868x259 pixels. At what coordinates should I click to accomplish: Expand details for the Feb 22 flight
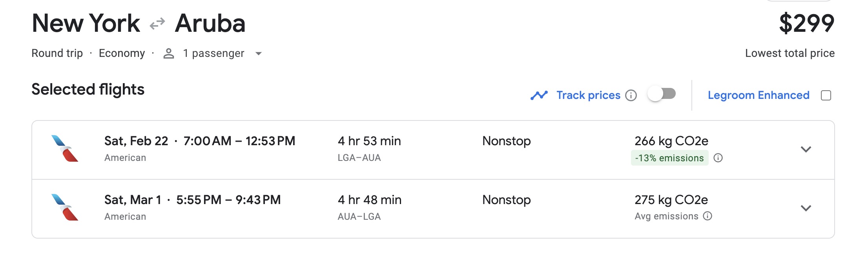click(806, 149)
